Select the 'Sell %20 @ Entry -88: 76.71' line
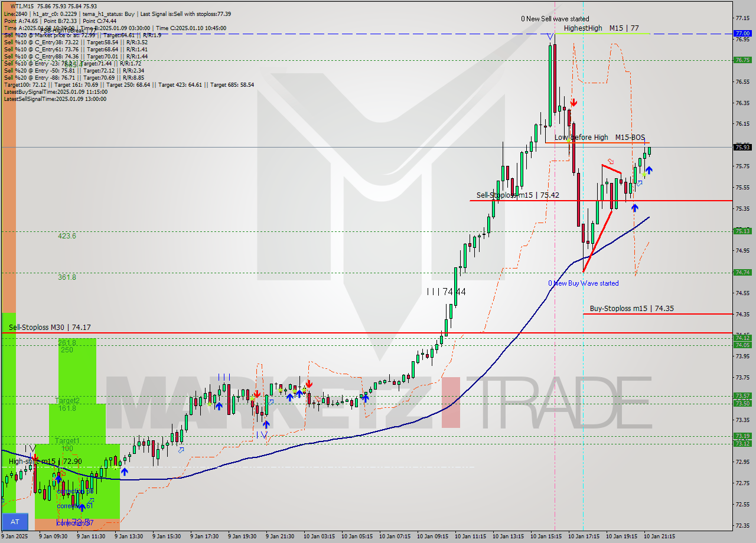756x543 pixels. coord(74,78)
